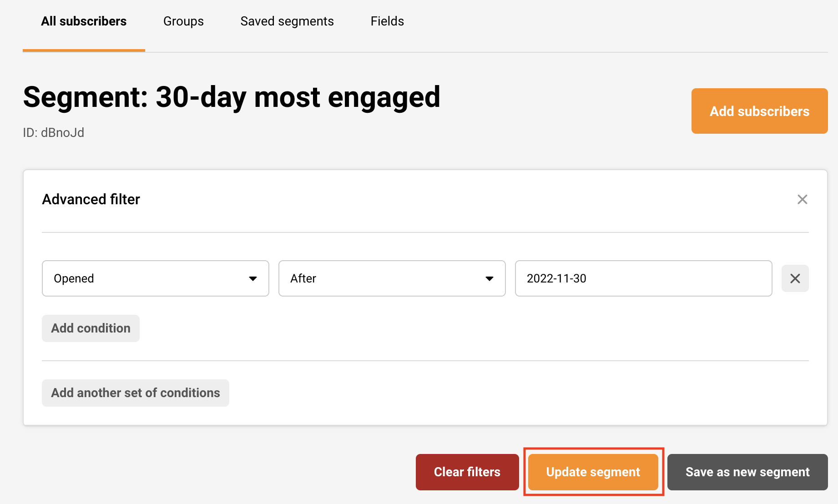Click Add condition button
The image size is (838, 504).
coord(91,328)
